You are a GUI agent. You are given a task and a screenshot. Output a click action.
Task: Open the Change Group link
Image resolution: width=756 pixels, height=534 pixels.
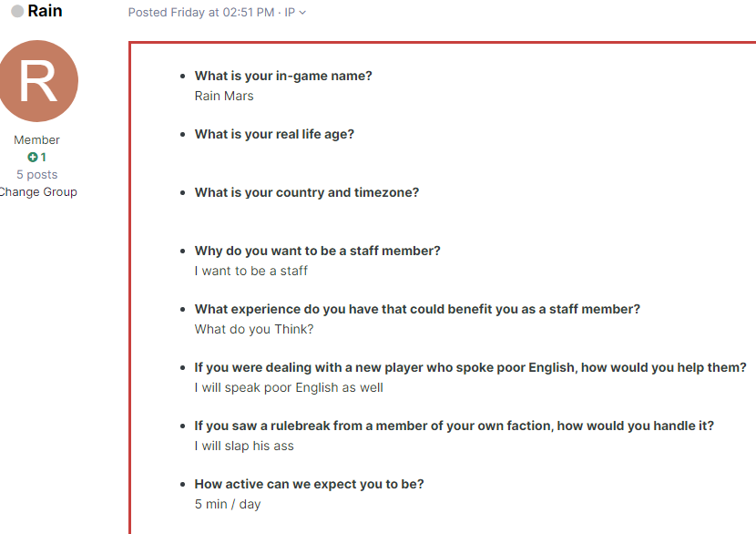click(x=38, y=192)
